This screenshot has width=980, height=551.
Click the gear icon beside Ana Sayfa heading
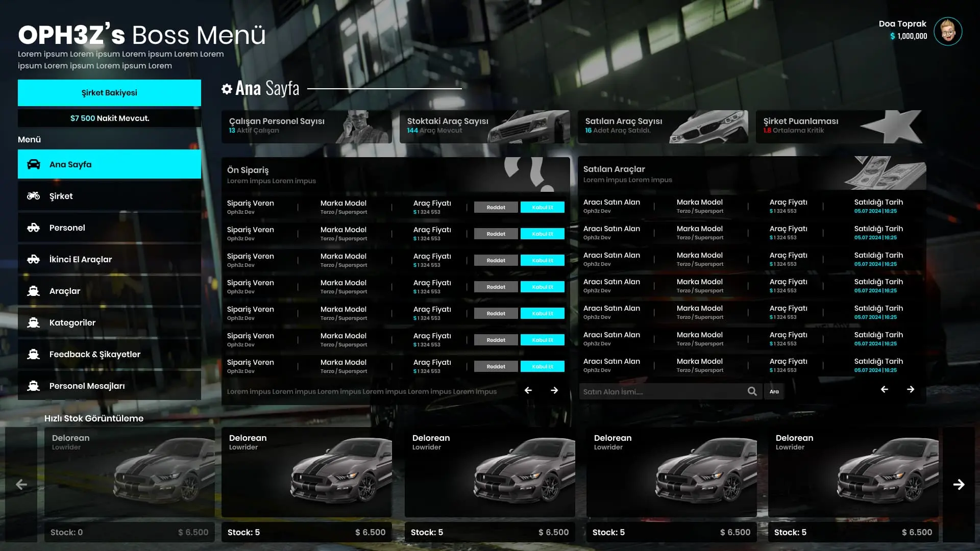[x=226, y=88]
